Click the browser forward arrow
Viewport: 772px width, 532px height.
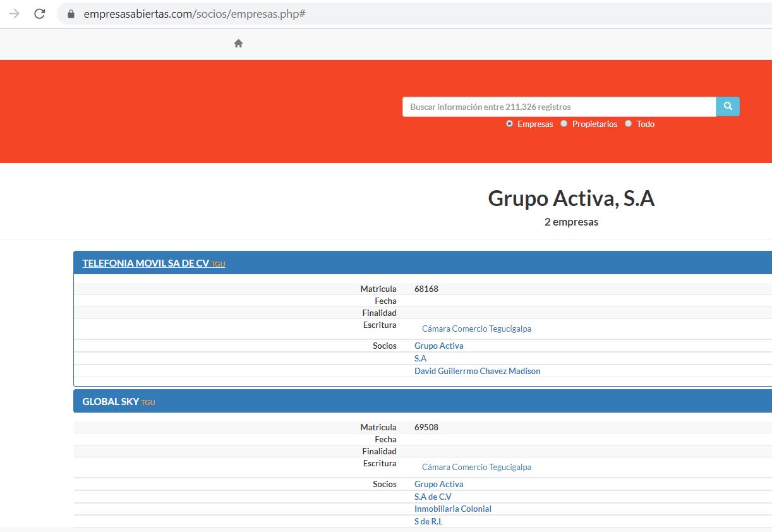15,14
